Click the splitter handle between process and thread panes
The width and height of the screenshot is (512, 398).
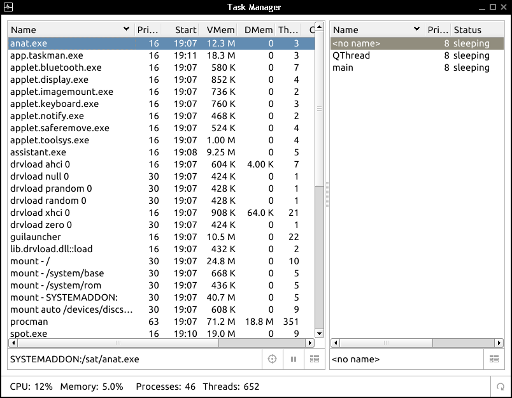click(327, 195)
